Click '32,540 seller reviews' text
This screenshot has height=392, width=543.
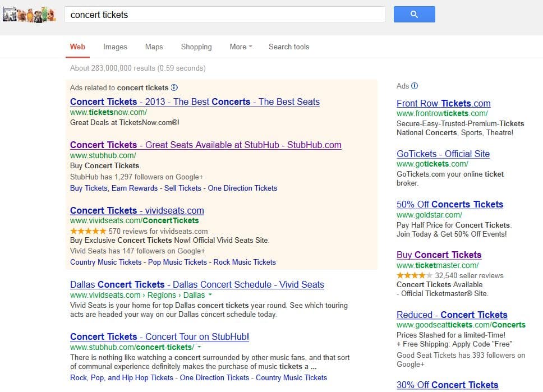click(x=470, y=276)
